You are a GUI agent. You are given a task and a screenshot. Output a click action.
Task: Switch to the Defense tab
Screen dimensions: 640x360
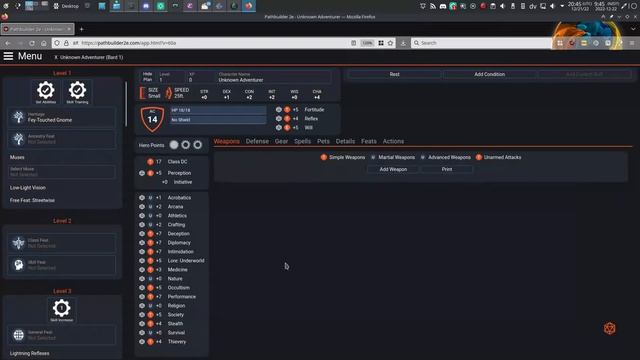pyautogui.click(x=257, y=141)
